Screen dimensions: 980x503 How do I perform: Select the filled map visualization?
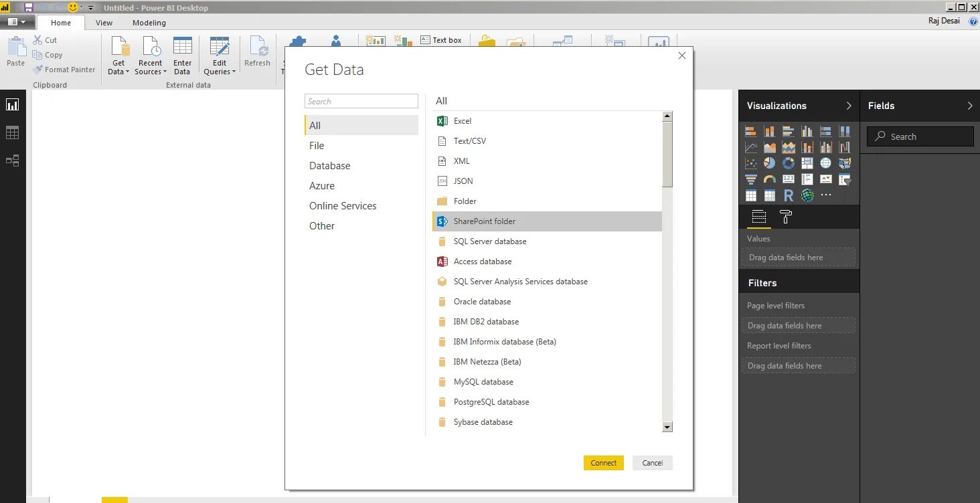845,163
